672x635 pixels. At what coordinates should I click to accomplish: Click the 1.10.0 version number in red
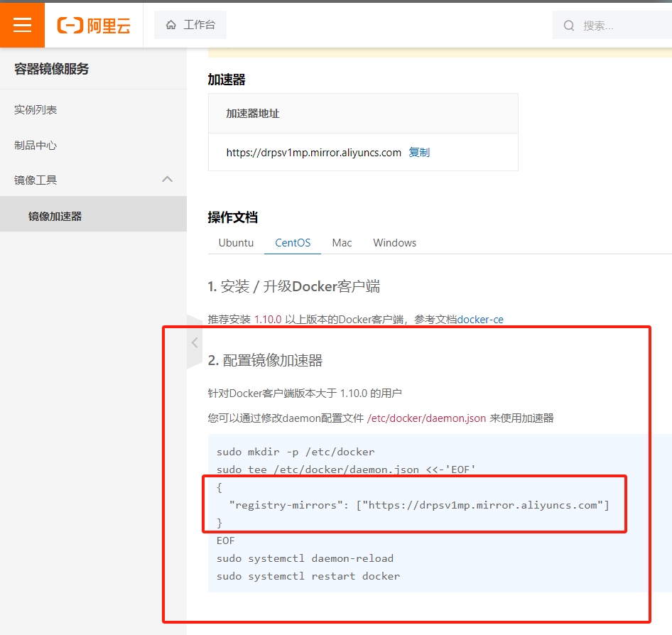268,320
